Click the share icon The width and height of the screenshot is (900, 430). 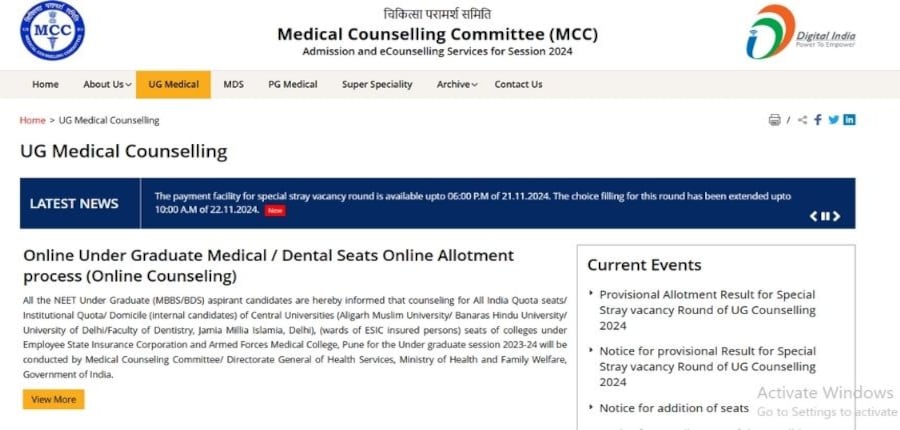click(802, 120)
